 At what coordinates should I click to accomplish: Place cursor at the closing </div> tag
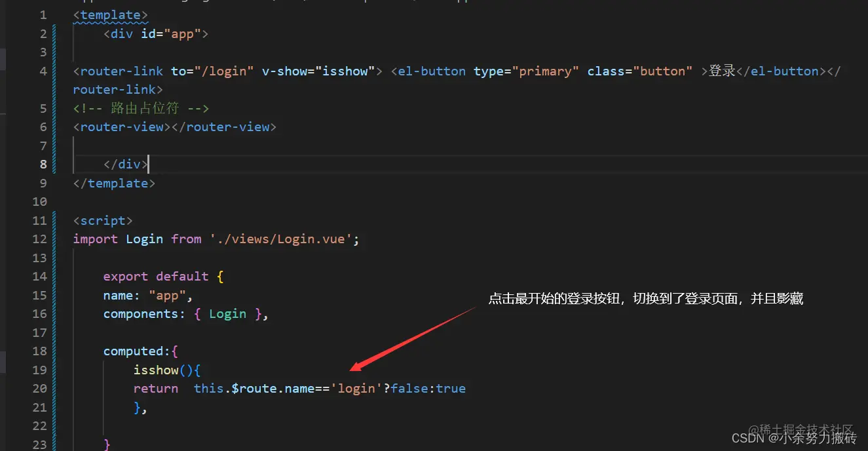[126, 164]
